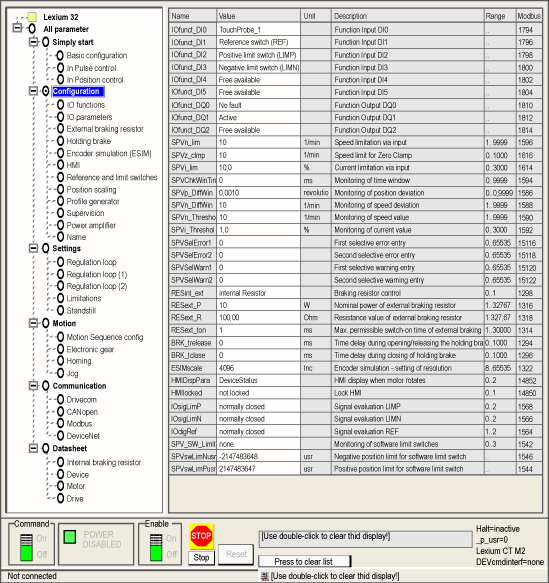This screenshot has width=549, height=583.
Task: Select the Name tree item
Action: [x=76, y=237]
